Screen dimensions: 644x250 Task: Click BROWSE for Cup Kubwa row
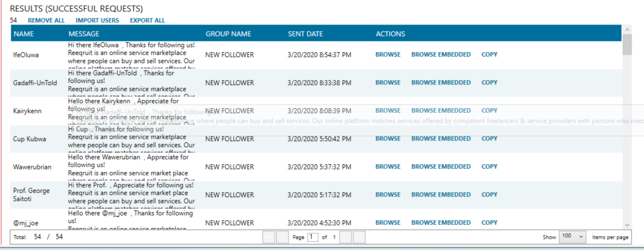click(387, 139)
